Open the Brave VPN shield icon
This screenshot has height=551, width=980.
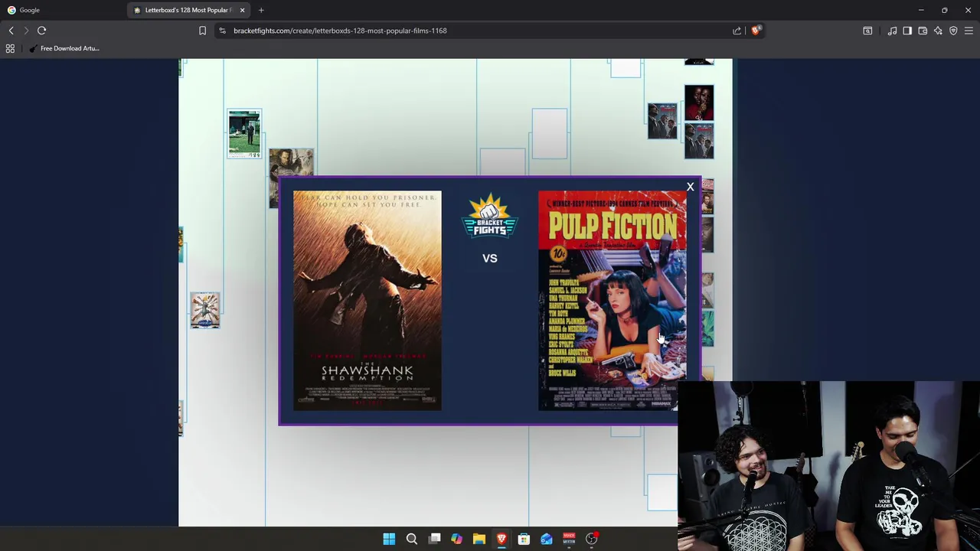point(953,31)
